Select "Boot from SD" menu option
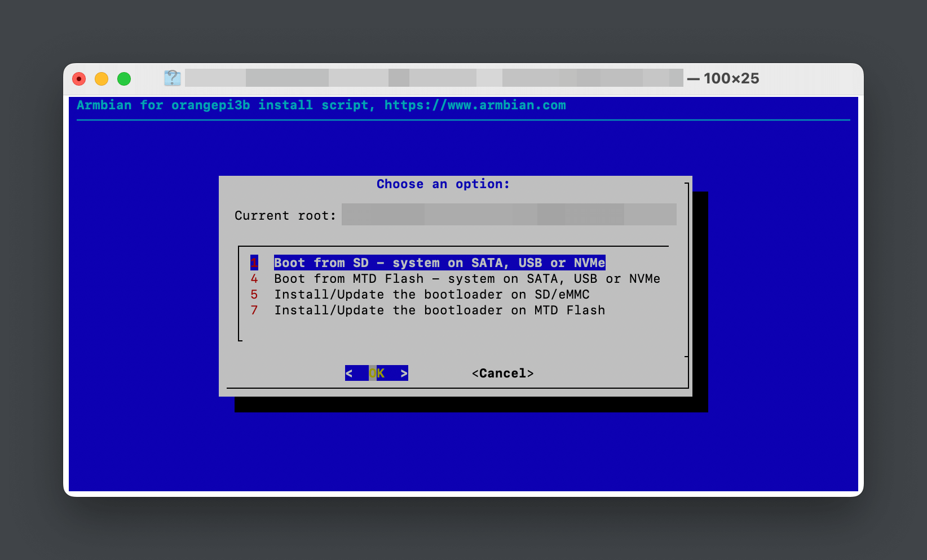Screen dimensions: 927x560 [x=439, y=263]
